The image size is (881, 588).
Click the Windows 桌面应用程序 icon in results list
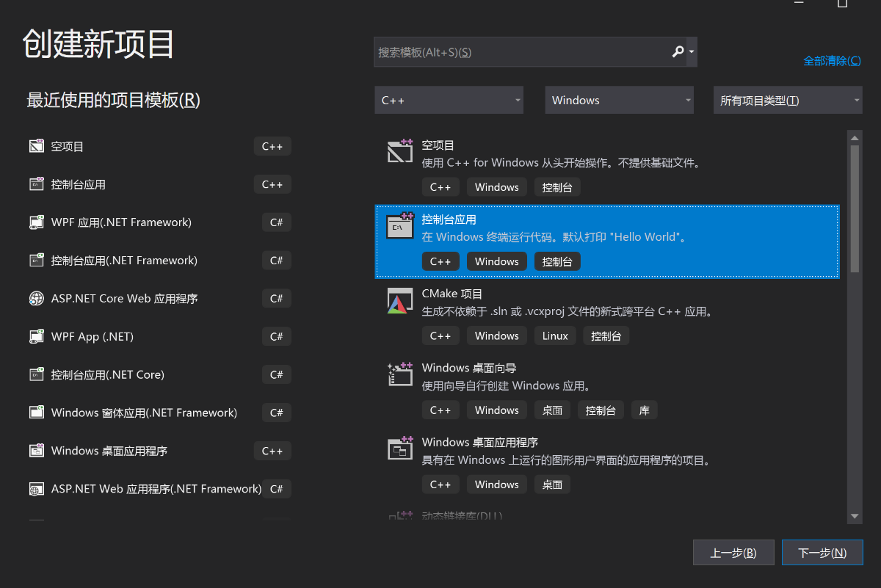pyautogui.click(x=400, y=449)
